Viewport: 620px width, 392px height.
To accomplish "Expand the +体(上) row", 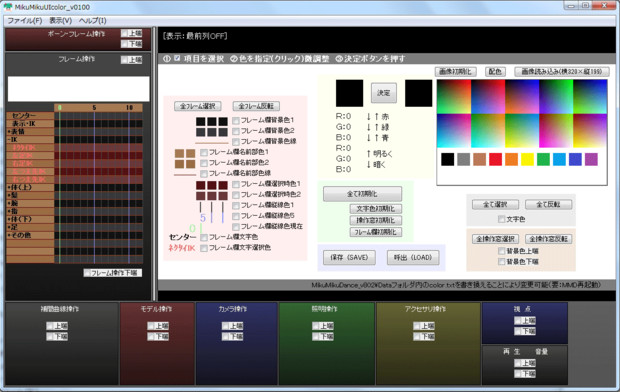I will 30,187.
